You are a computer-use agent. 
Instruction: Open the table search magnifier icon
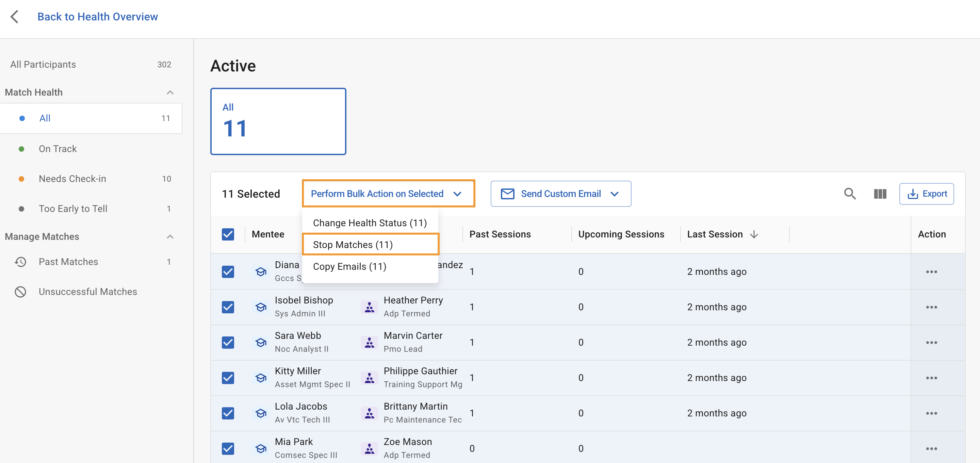coord(850,194)
